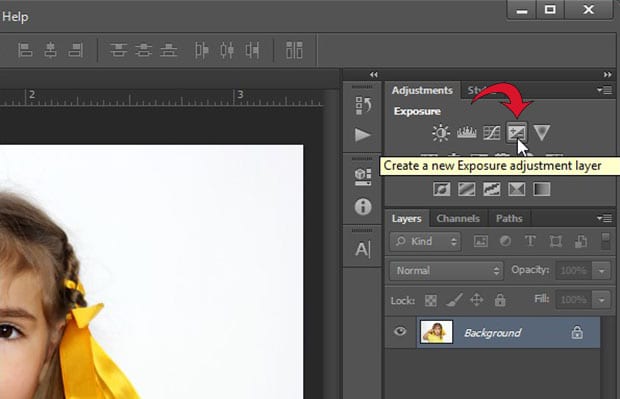Create a Brightness/Contrast adjustment layer
Image resolution: width=620 pixels, height=399 pixels.
pos(441,132)
